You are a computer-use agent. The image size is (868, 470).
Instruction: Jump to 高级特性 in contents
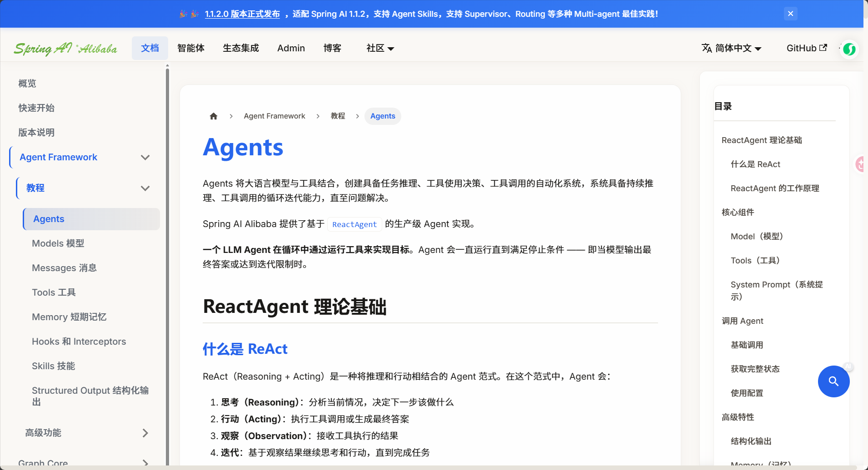(x=738, y=417)
